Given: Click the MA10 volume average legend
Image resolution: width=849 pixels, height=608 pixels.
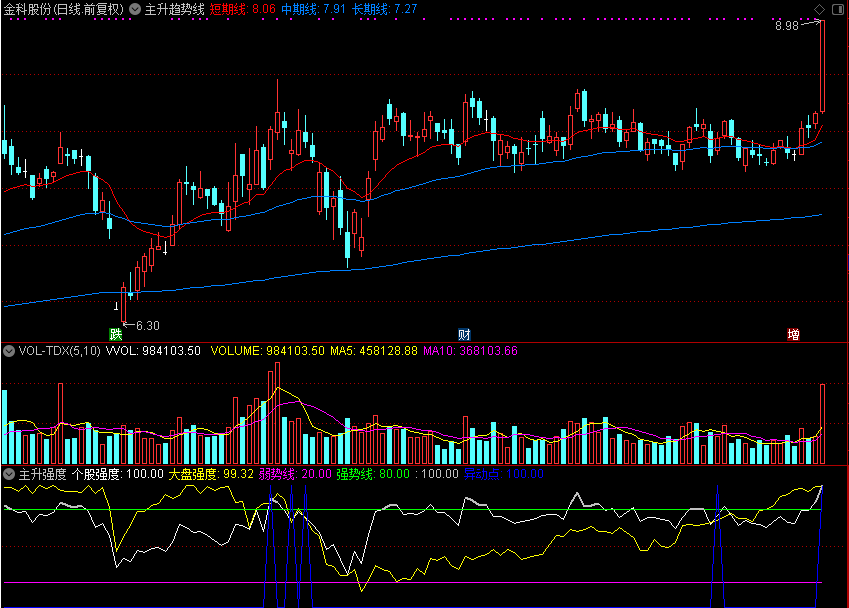Looking at the screenshot, I should point(470,351).
